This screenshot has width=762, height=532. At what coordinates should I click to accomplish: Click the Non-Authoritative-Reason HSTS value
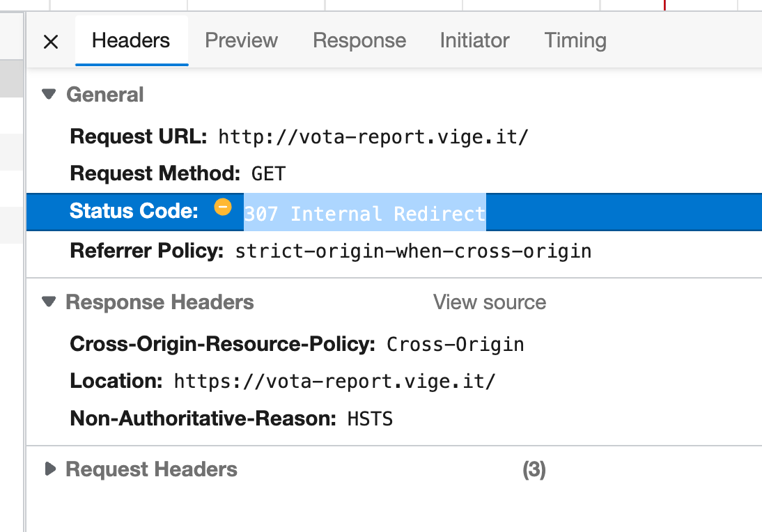[x=370, y=418]
